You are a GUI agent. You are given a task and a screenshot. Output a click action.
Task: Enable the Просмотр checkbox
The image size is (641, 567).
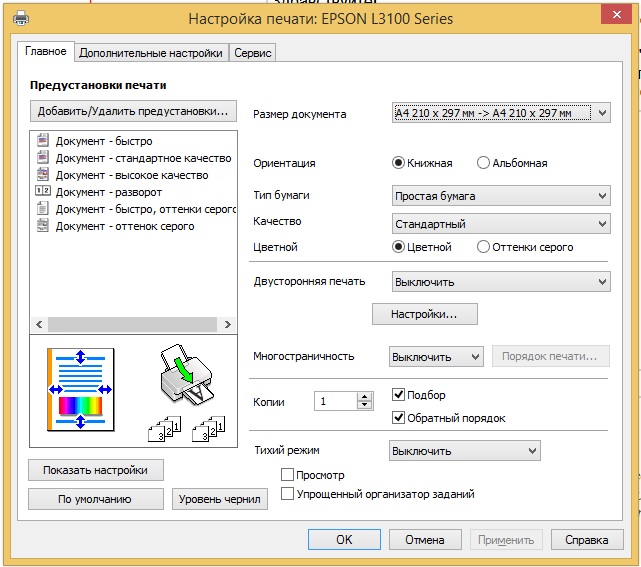[287, 475]
